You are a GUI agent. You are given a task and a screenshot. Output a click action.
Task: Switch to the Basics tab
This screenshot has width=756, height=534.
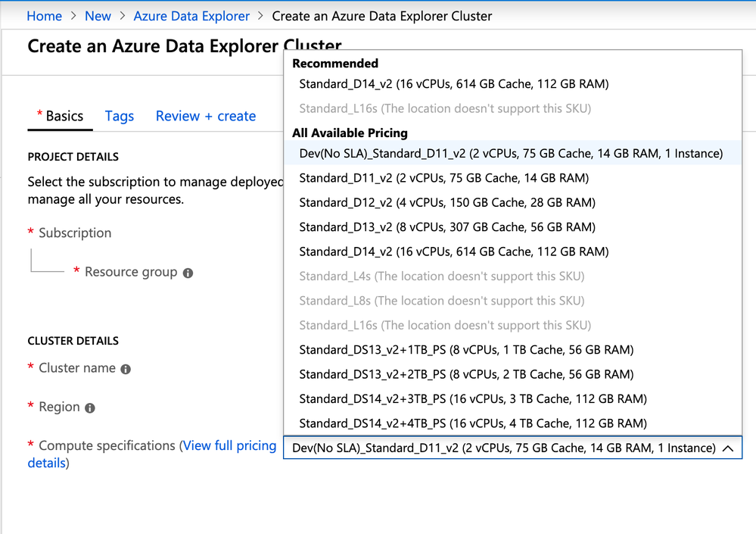[x=61, y=116]
